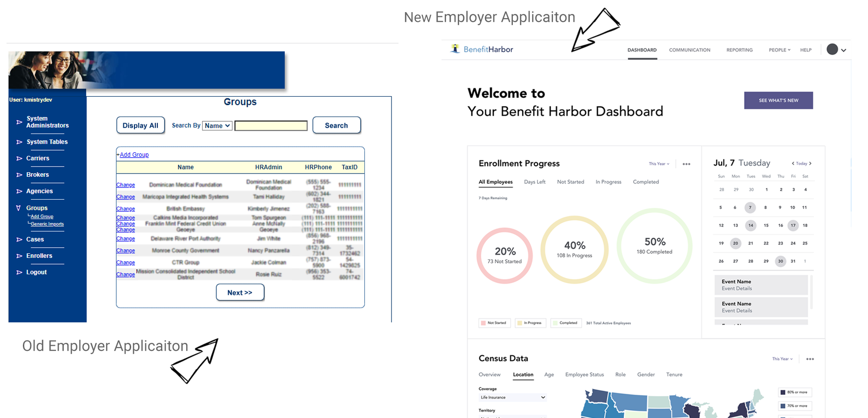Screen dimensions: 868x418
Task: Click the Brokers arrow icon
Action: 19,175
